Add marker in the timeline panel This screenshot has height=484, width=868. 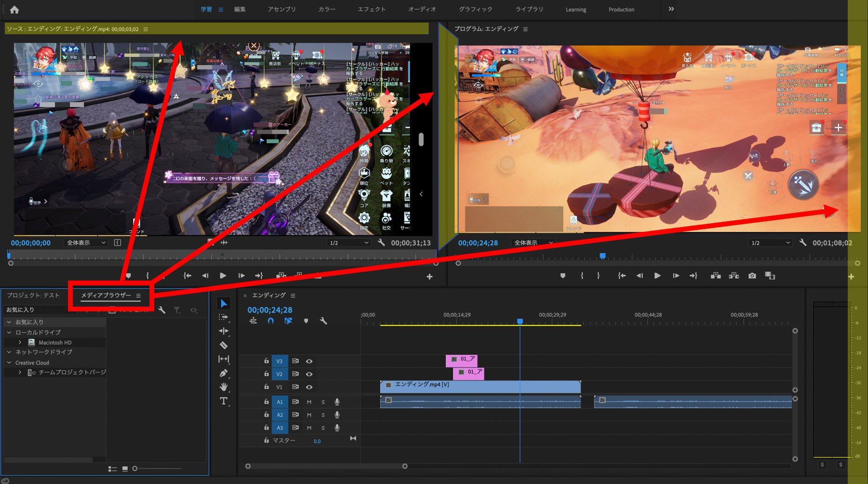pyautogui.click(x=306, y=321)
